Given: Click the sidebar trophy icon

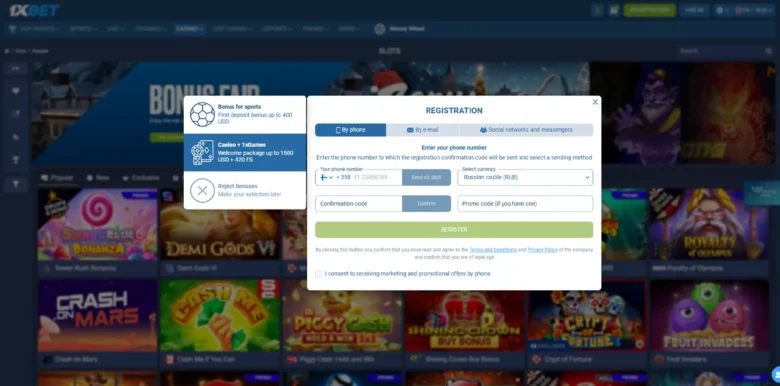Looking at the screenshot, I should (15, 160).
